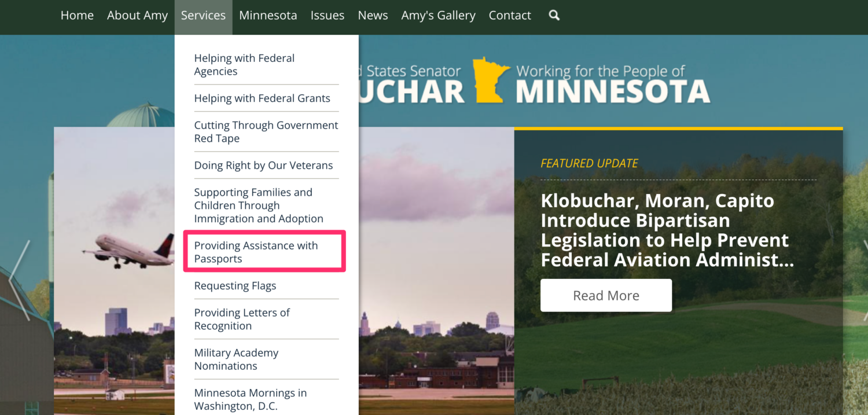Open the News menu item
This screenshot has height=415, width=868.
(x=373, y=15)
